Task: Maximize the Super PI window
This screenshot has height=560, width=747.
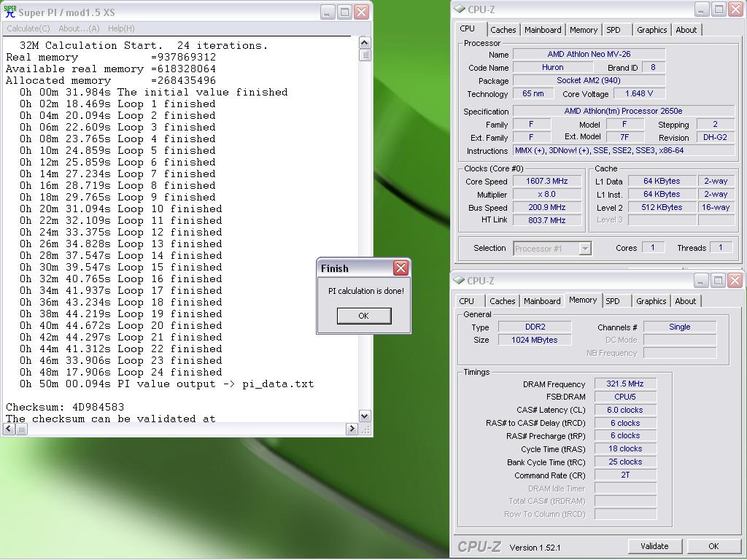Action: pyautogui.click(x=344, y=12)
